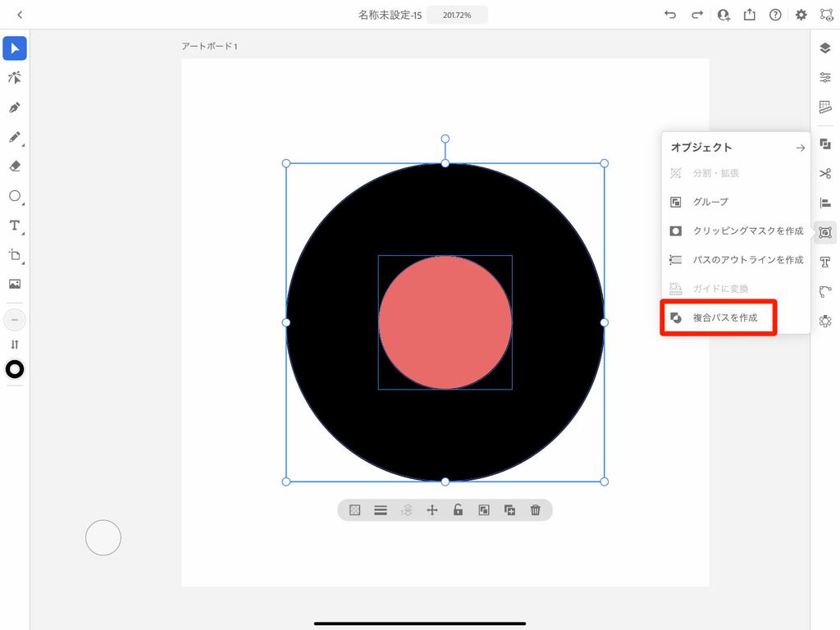Open the Help question mark
Viewport: 840px width, 630px height.
click(775, 15)
